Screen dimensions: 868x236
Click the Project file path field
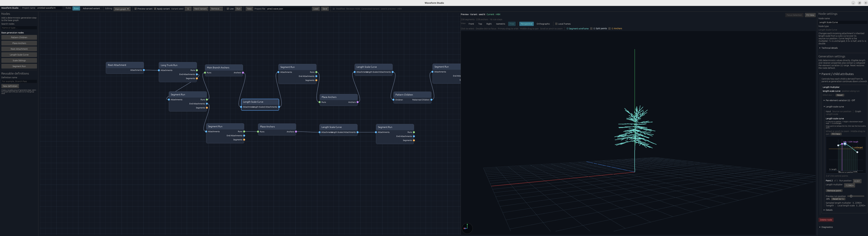[x=288, y=9]
